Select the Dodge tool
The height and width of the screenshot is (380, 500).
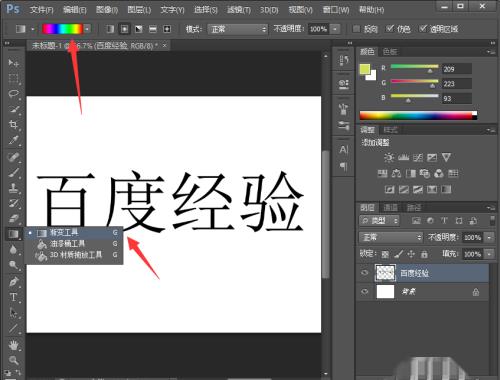click(x=13, y=265)
